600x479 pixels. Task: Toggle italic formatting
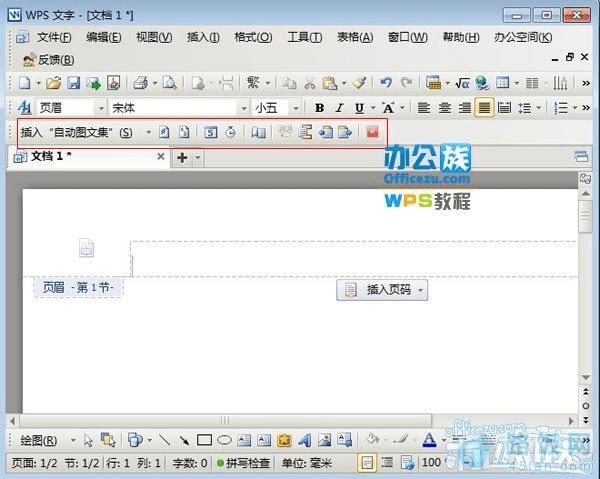pyautogui.click(x=339, y=108)
